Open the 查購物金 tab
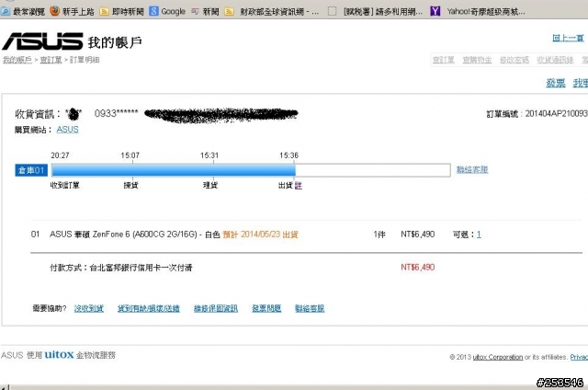 click(477, 60)
